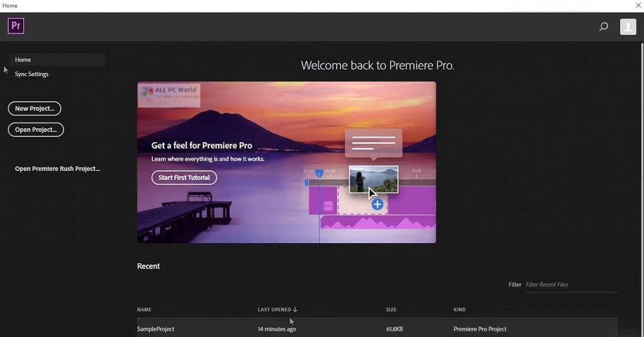Click the New Project button
644x337 pixels.
pos(35,108)
